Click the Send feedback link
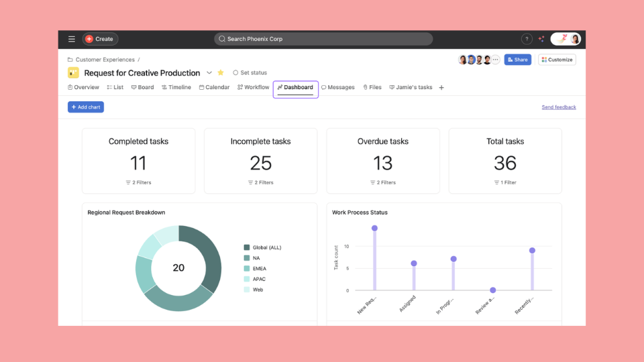 point(559,107)
